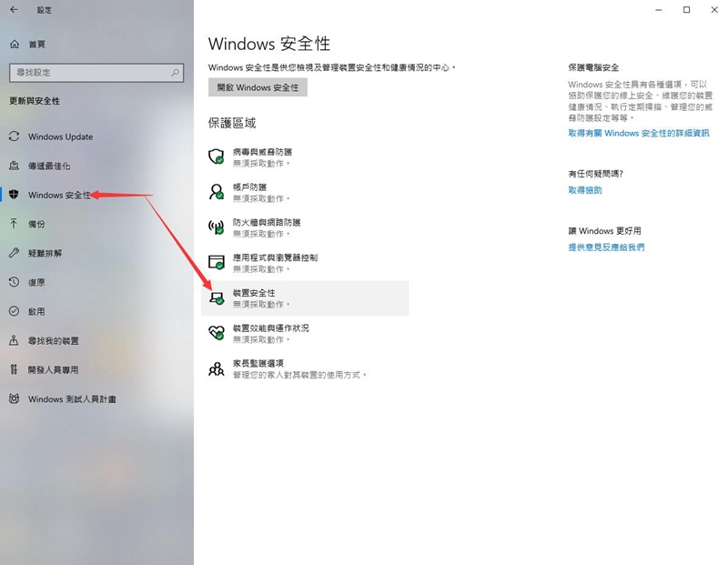Click the 備份 upload arrow icon
Screen dimensions: 728x565
pos(15,224)
